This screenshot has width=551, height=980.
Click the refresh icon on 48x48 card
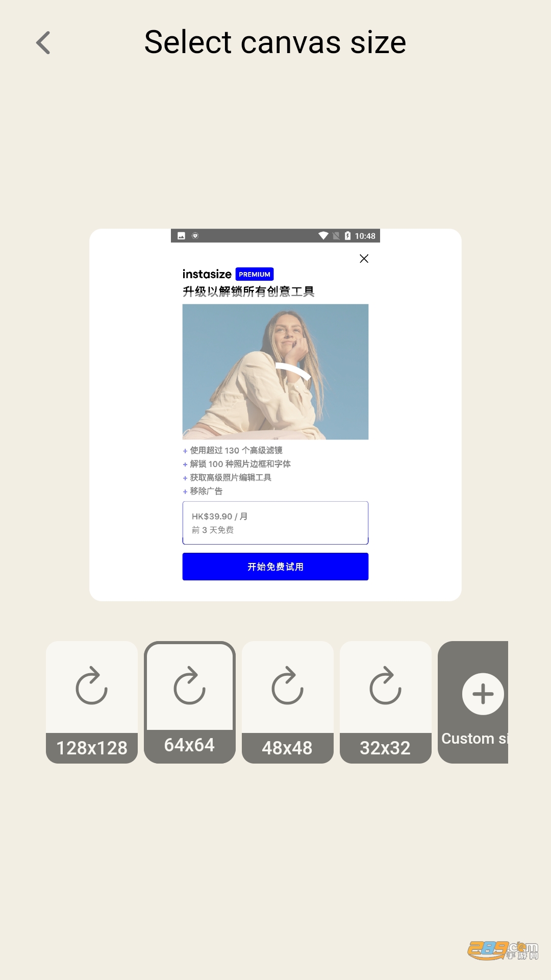click(x=288, y=685)
